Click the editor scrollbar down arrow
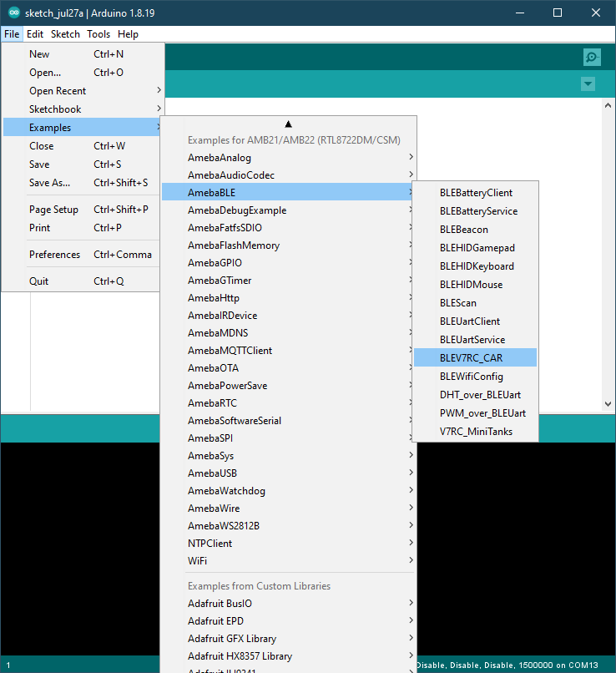This screenshot has width=616, height=673. [x=608, y=403]
